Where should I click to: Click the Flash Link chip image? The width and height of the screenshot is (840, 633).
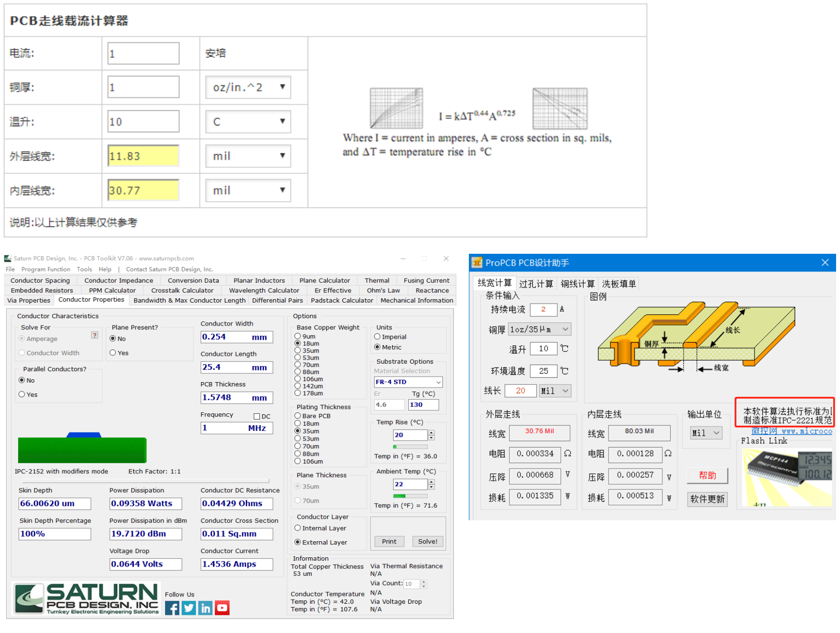(x=786, y=477)
